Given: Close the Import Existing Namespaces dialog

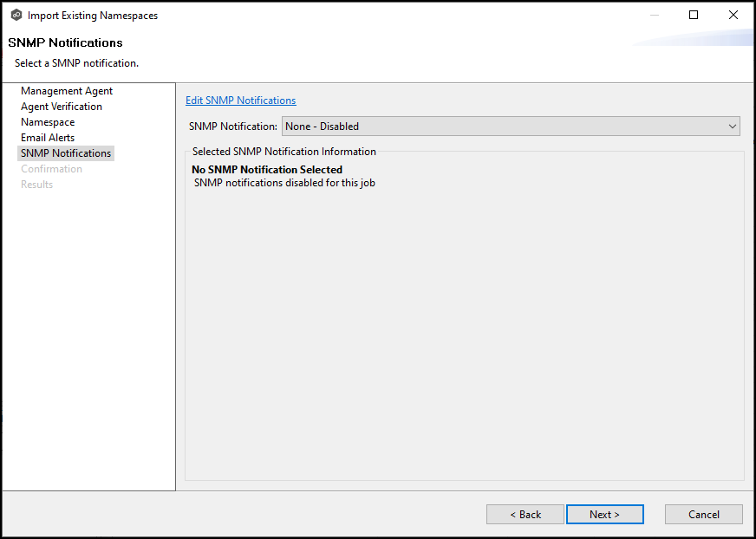Looking at the screenshot, I should coord(733,15).
